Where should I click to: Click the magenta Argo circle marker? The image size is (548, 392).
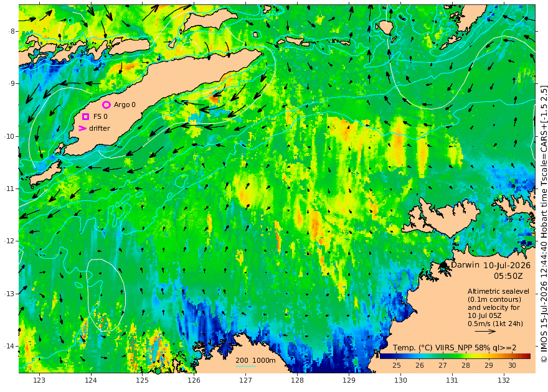click(x=106, y=105)
